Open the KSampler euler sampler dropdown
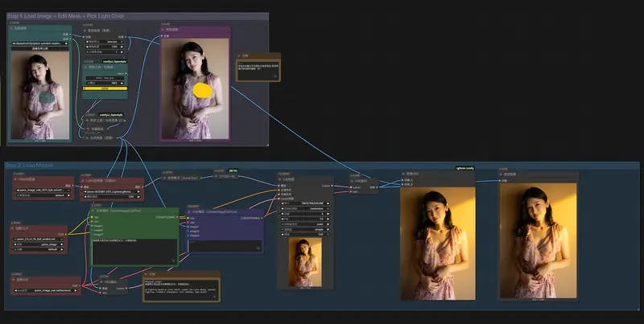Image resolution: width=644 pixels, height=324 pixels. (306, 224)
